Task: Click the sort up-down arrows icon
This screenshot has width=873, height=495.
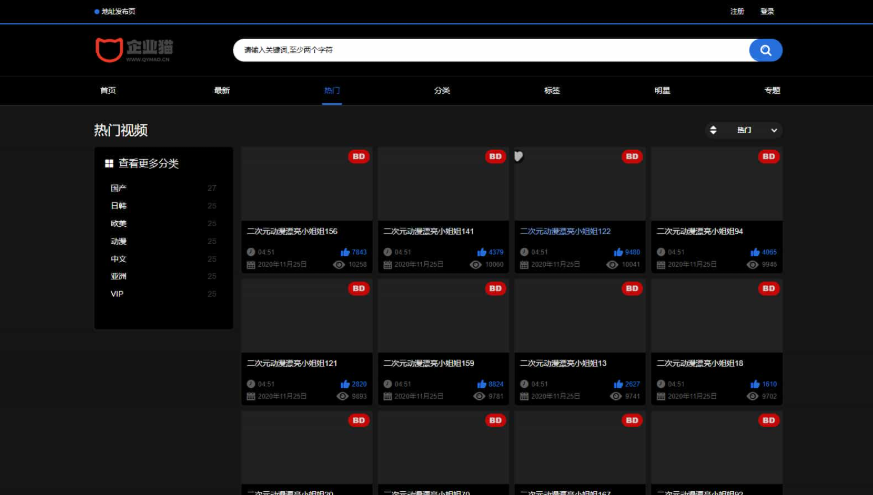Action: click(713, 130)
